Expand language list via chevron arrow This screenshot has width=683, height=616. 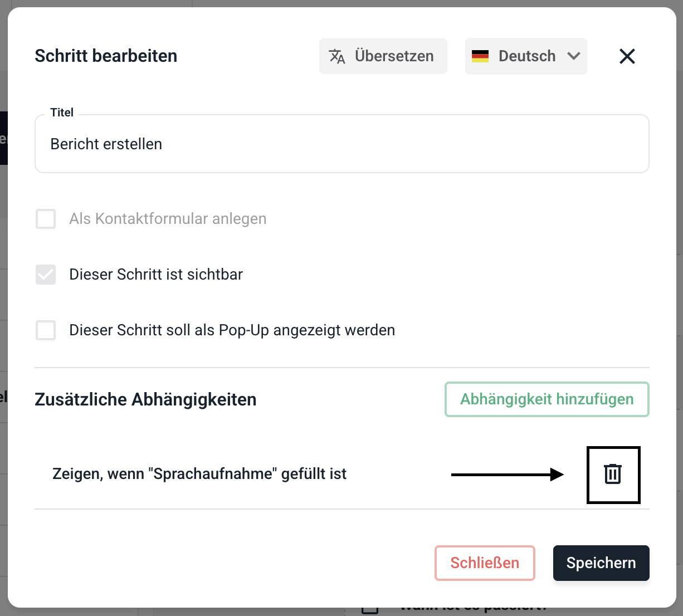tap(574, 56)
